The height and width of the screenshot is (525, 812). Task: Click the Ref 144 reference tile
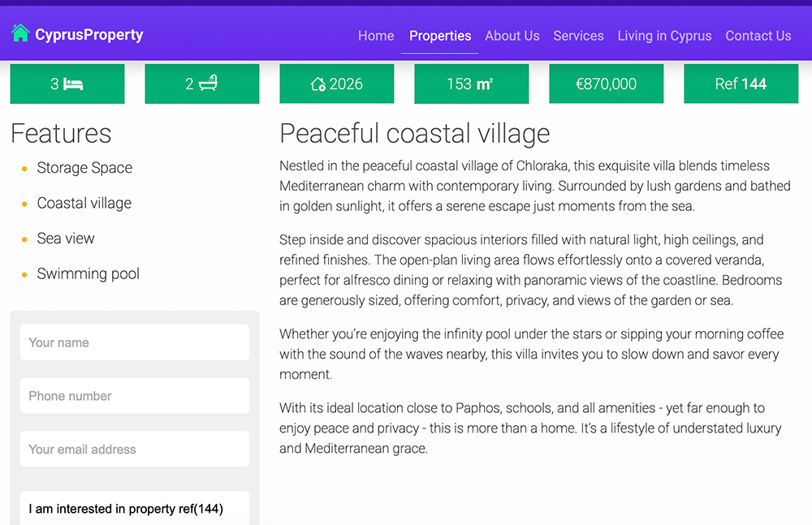741,84
